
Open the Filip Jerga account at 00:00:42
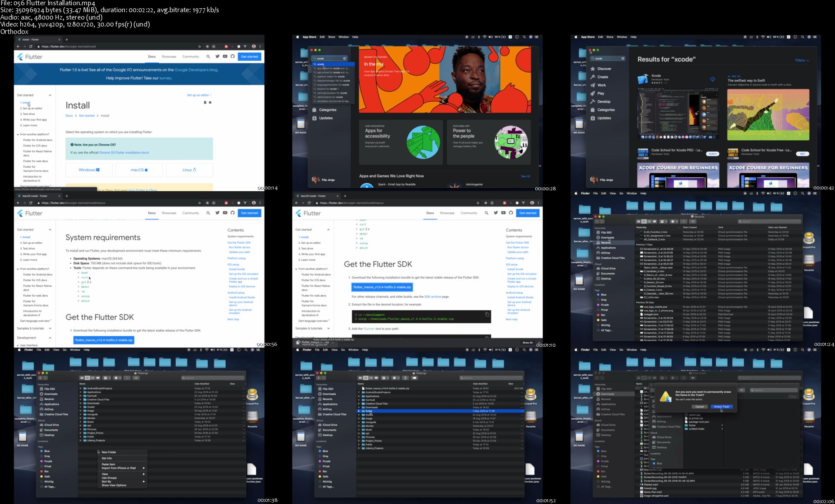coord(601,179)
